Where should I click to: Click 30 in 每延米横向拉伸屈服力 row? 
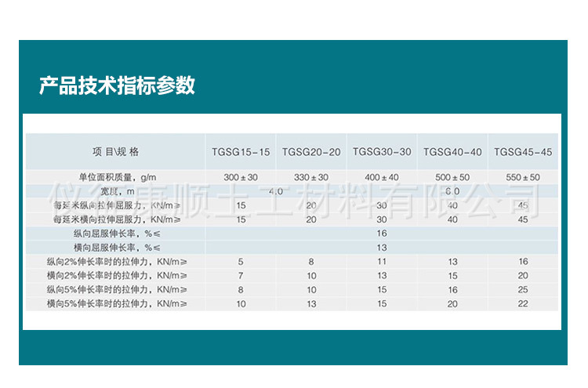pos(382,219)
